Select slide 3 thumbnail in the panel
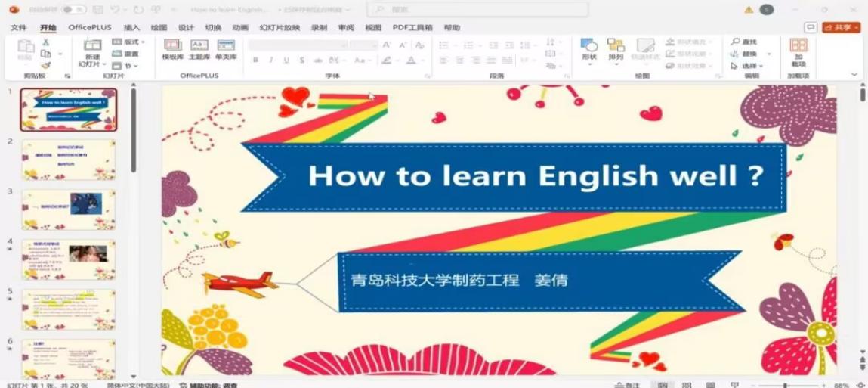The image size is (868, 388). [x=69, y=210]
